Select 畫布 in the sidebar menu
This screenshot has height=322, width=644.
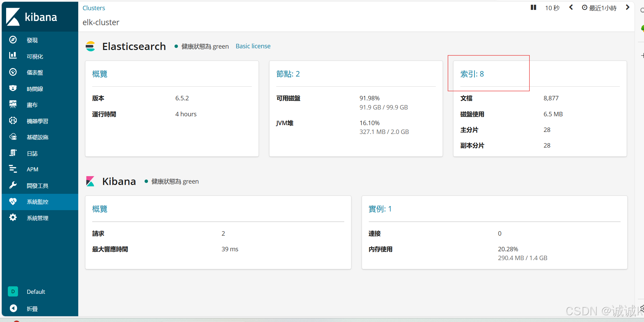coord(32,105)
